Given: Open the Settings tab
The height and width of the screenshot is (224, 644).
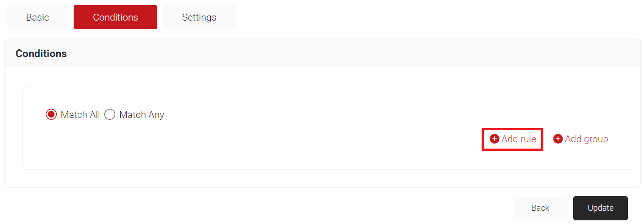Looking at the screenshot, I should coord(199,17).
